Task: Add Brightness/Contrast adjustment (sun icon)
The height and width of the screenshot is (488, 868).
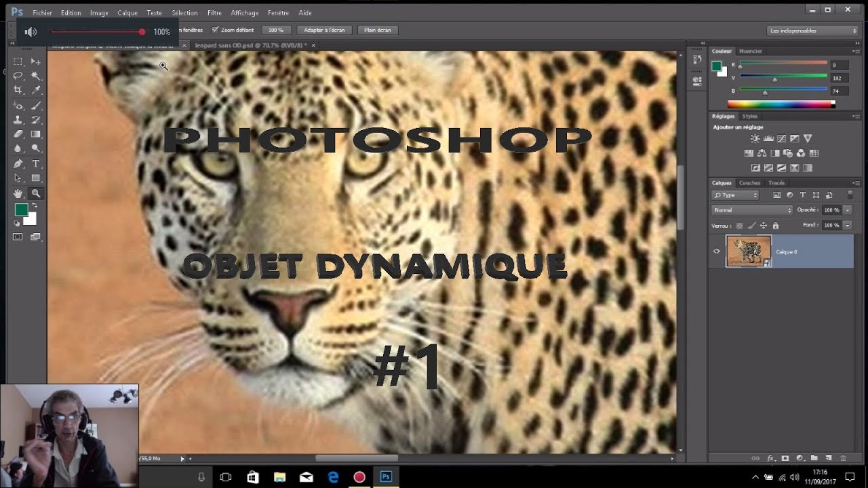Action: (x=755, y=138)
